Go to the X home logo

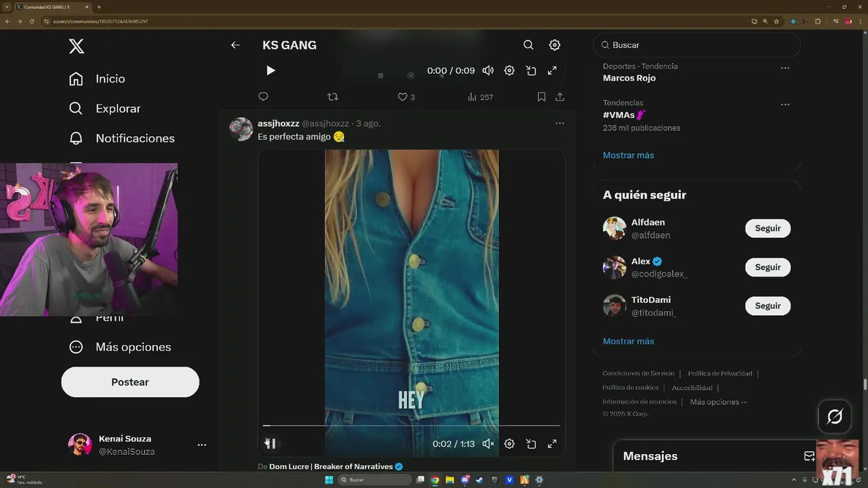pyautogui.click(x=77, y=46)
